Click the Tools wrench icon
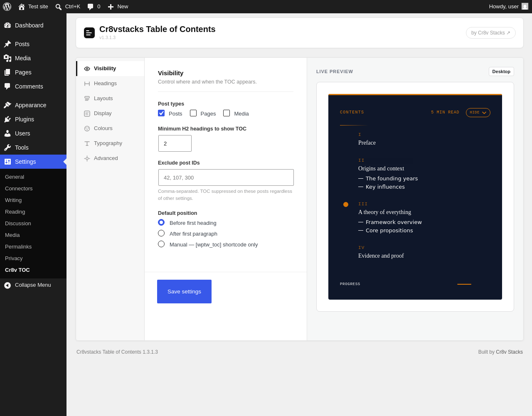 coord(7,148)
